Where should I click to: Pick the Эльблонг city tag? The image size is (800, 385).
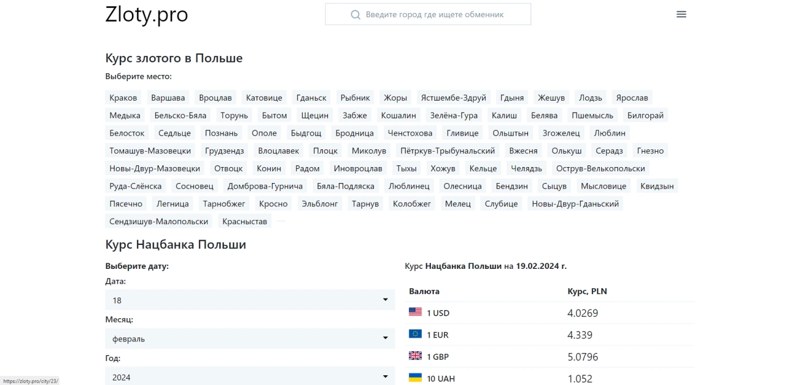pyautogui.click(x=320, y=204)
